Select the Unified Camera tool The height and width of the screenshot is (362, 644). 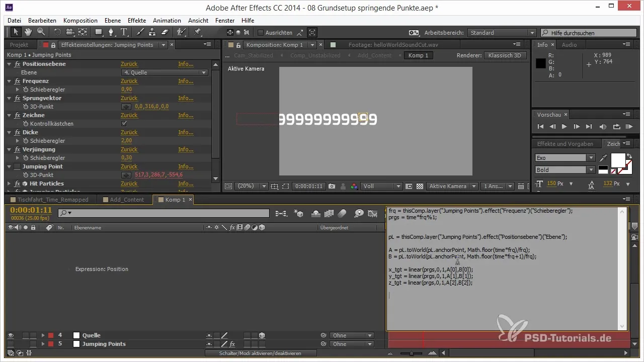pyautogui.click(x=70, y=32)
